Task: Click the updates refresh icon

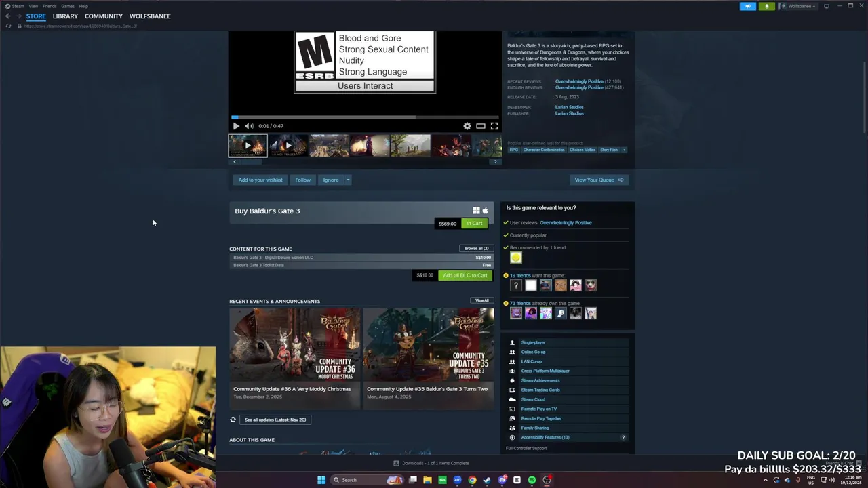Action: tap(233, 420)
